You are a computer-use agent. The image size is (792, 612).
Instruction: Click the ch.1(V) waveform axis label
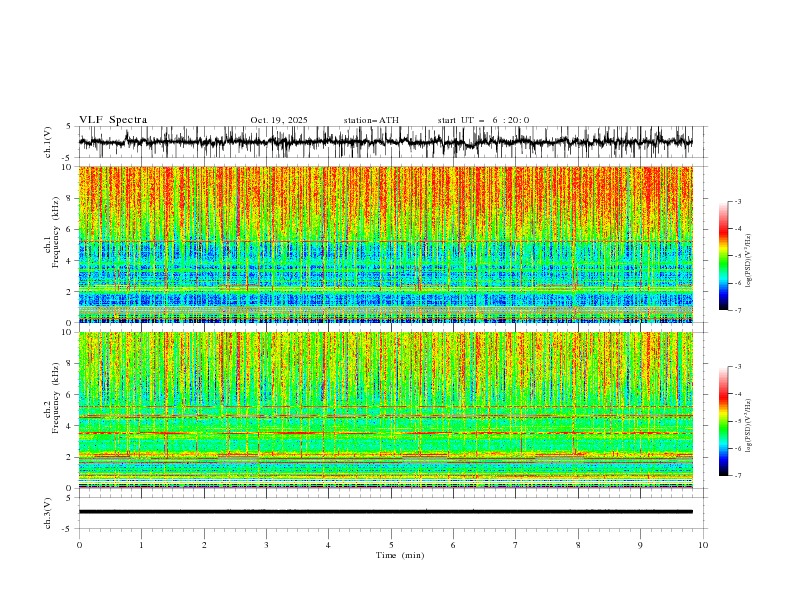[x=48, y=142]
